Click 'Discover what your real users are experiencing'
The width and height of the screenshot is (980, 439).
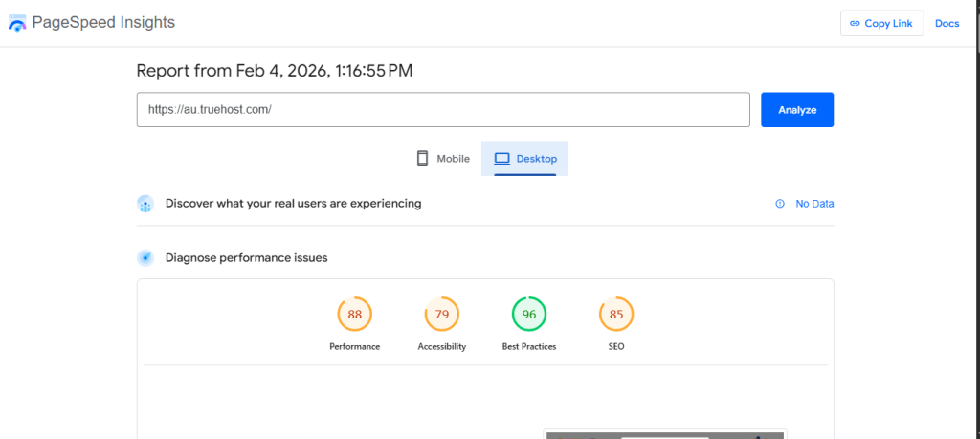click(293, 204)
